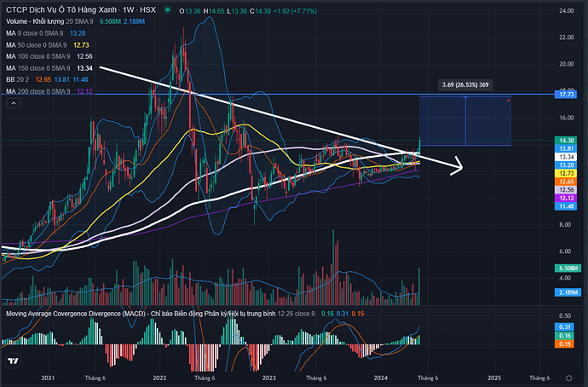Click the 11.48 lower band axis label
The image size is (588, 387).
[566, 206]
